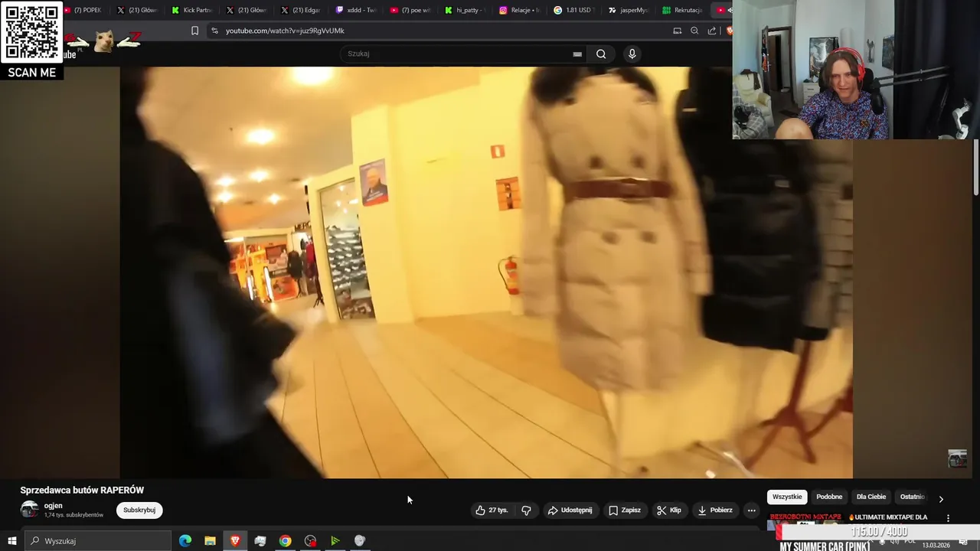980x551 pixels.
Task: Click the Udostępnij share button
Action: (570, 510)
